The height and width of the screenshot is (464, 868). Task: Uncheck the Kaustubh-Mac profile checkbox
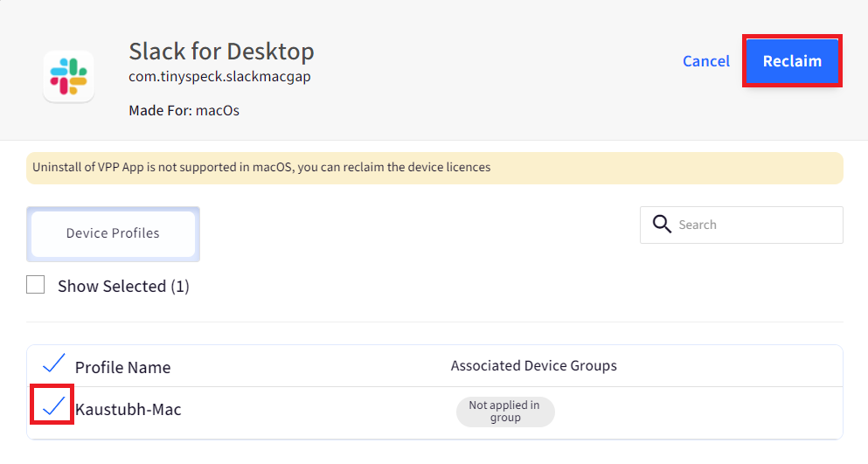coord(53,405)
